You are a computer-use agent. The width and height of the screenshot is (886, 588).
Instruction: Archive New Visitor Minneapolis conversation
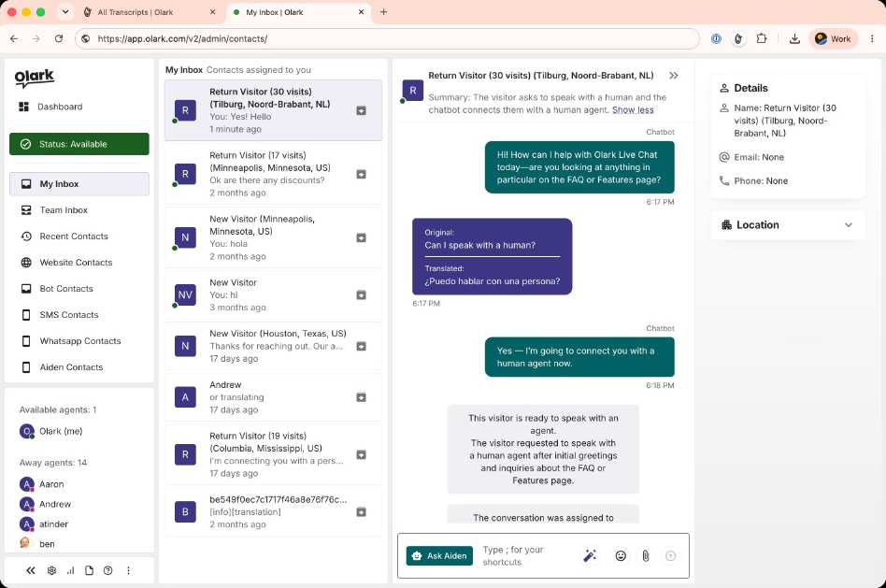(361, 238)
